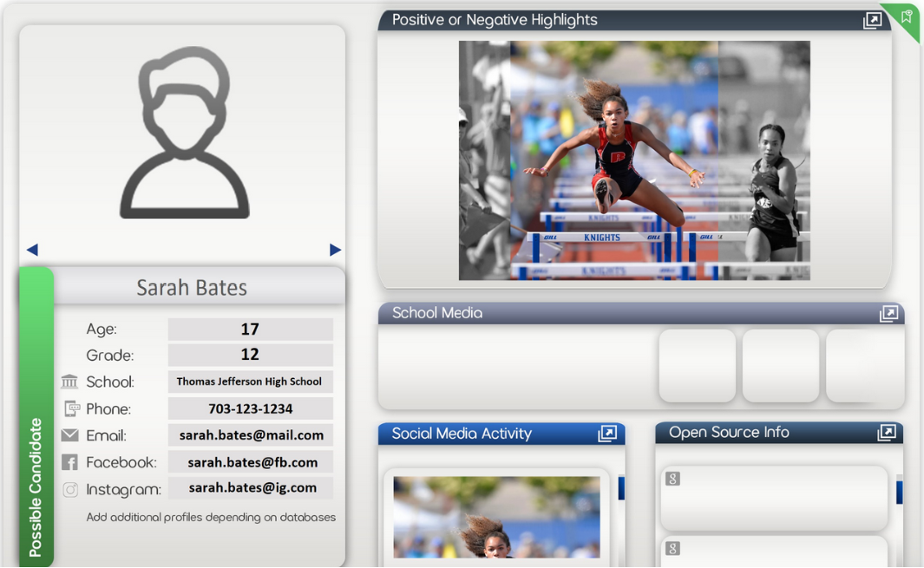Viewport: 924px width, 568px height.
Task: Click the "Instagram:" label
Action: (x=124, y=490)
